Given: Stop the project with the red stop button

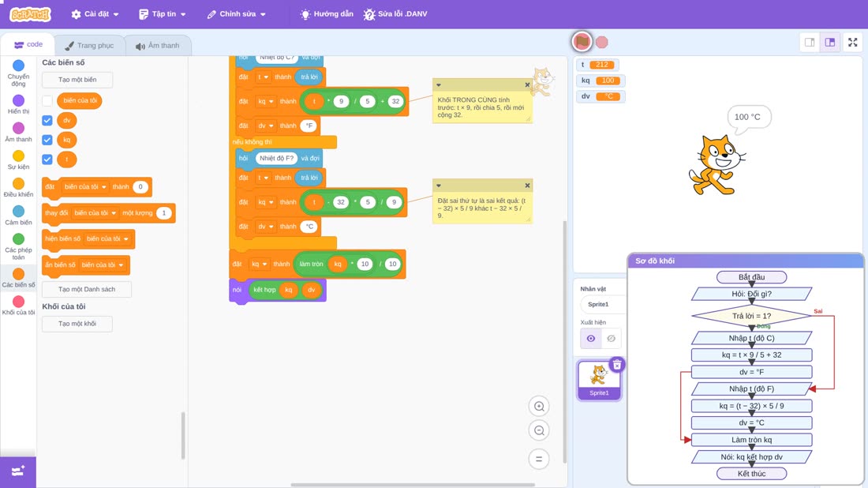Looking at the screenshot, I should tap(602, 42).
